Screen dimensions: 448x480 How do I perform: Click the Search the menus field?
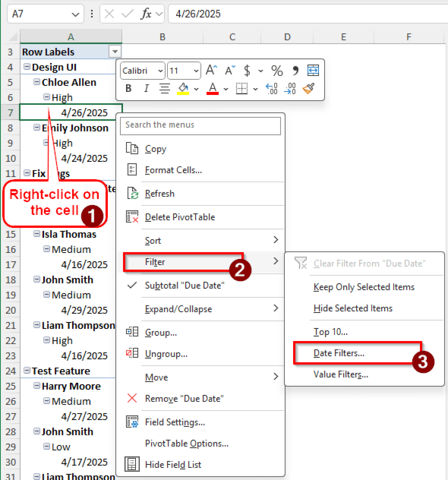coord(200,126)
